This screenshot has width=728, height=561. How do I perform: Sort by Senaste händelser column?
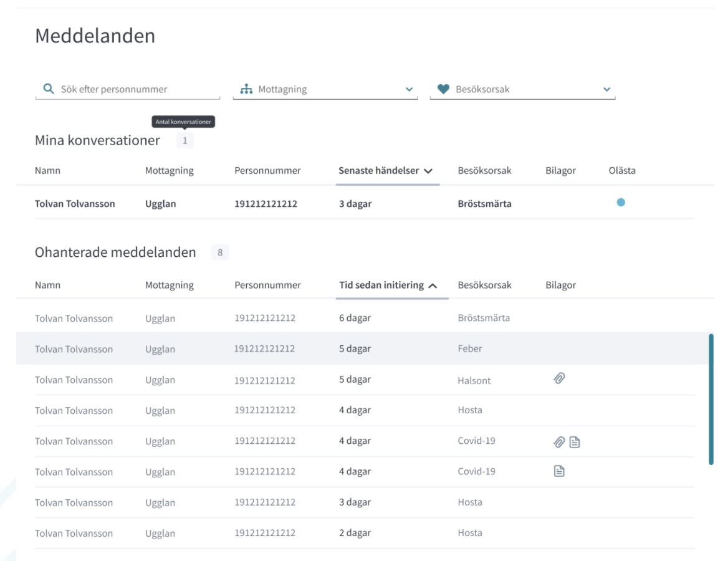pyautogui.click(x=385, y=170)
